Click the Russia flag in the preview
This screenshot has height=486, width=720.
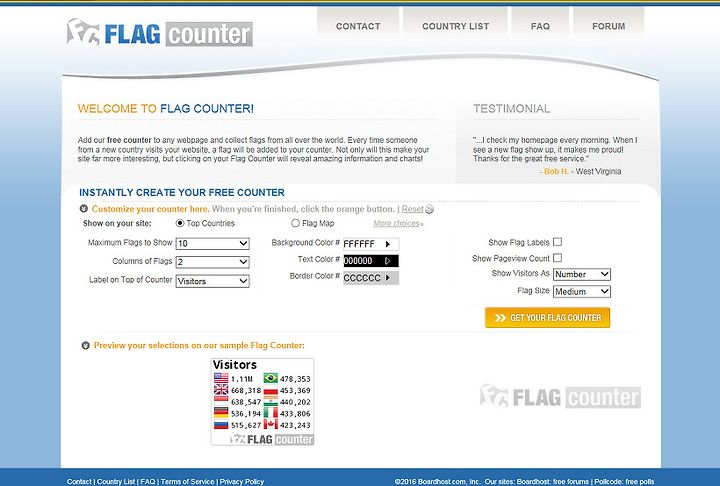[221, 424]
